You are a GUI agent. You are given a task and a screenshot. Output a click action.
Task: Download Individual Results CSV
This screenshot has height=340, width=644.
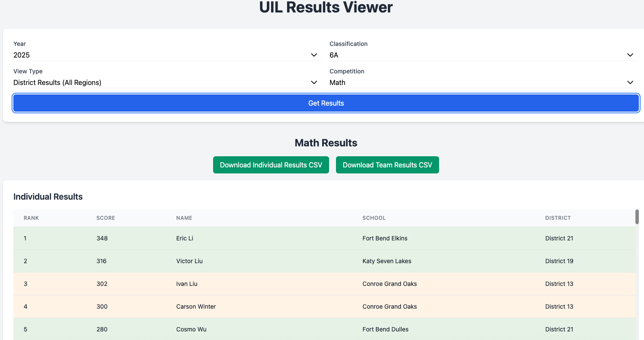point(271,165)
